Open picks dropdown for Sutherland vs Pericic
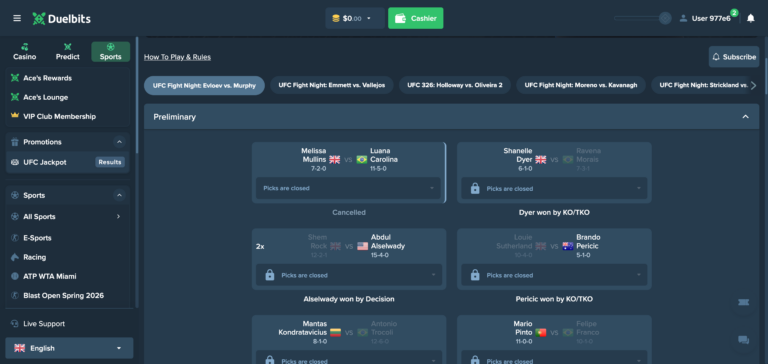This screenshot has height=364, width=768. [554, 275]
